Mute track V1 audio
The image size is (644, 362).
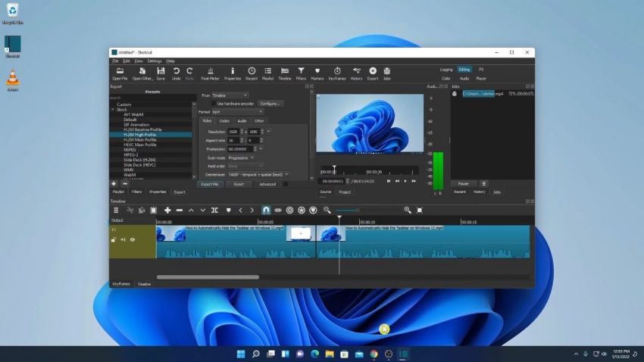point(123,239)
